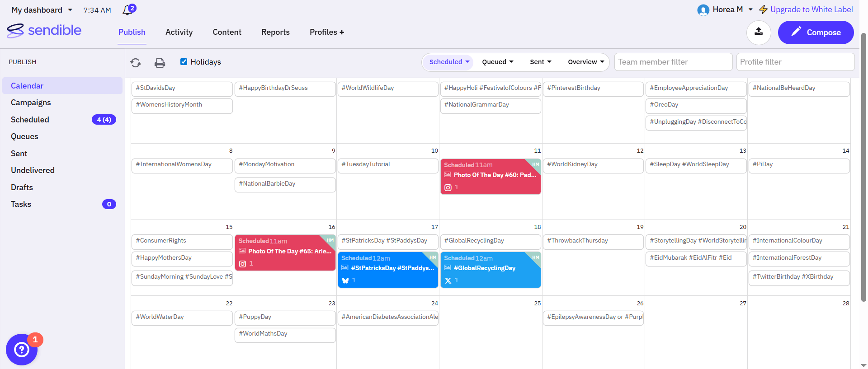Click X icon on GlobalRecyclingDay post
This screenshot has height=369, width=868.
click(x=448, y=280)
